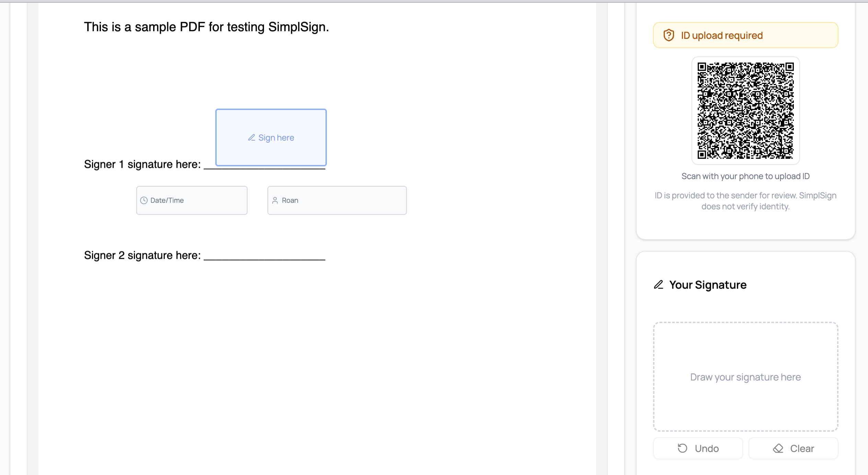Image resolution: width=868 pixels, height=475 pixels.
Task: Click the eraser icon on the Clear button
Action: point(778,448)
